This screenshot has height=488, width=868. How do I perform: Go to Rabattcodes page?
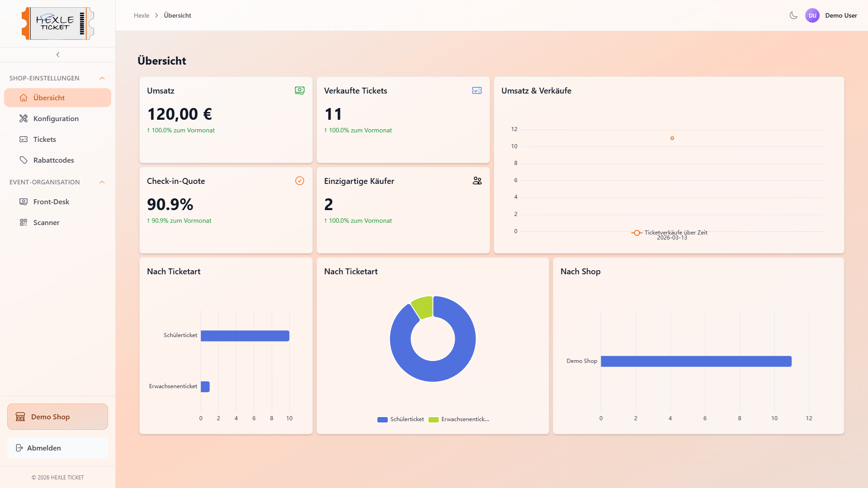click(x=53, y=160)
